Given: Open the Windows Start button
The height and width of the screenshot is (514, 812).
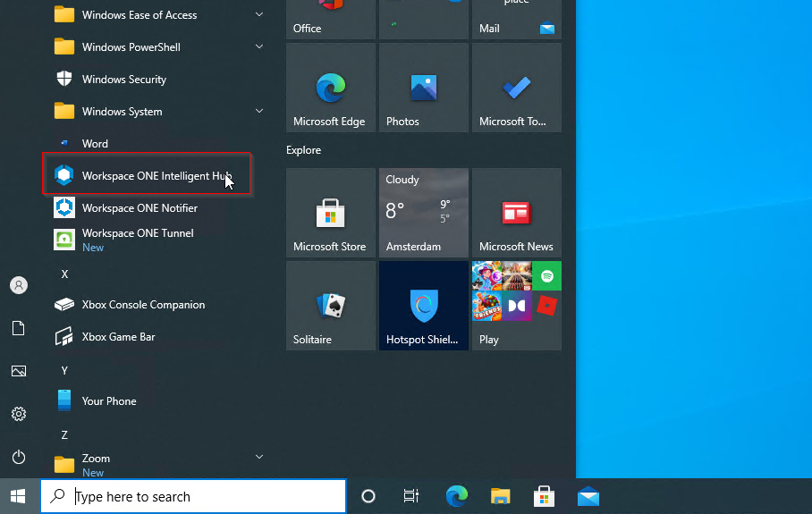Looking at the screenshot, I should click(x=19, y=496).
